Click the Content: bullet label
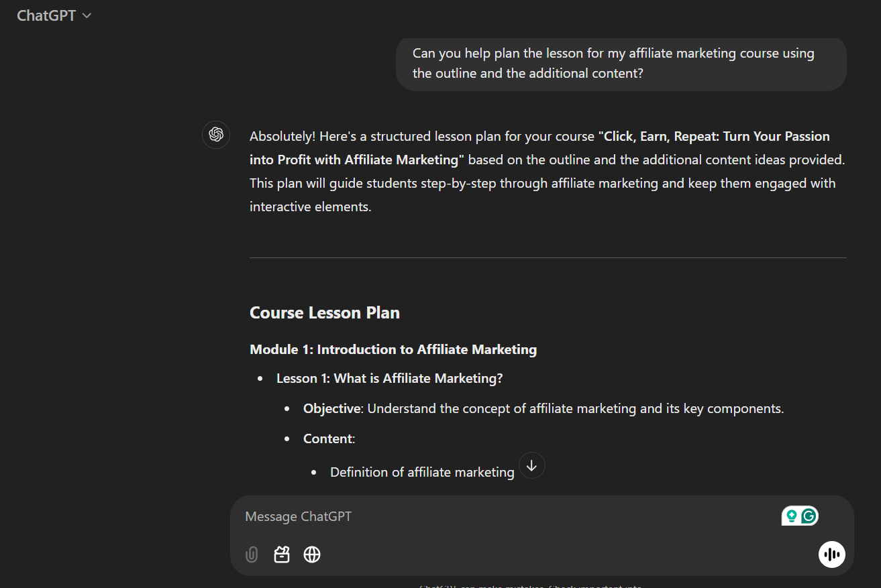The width and height of the screenshot is (881, 588). [x=329, y=438]
